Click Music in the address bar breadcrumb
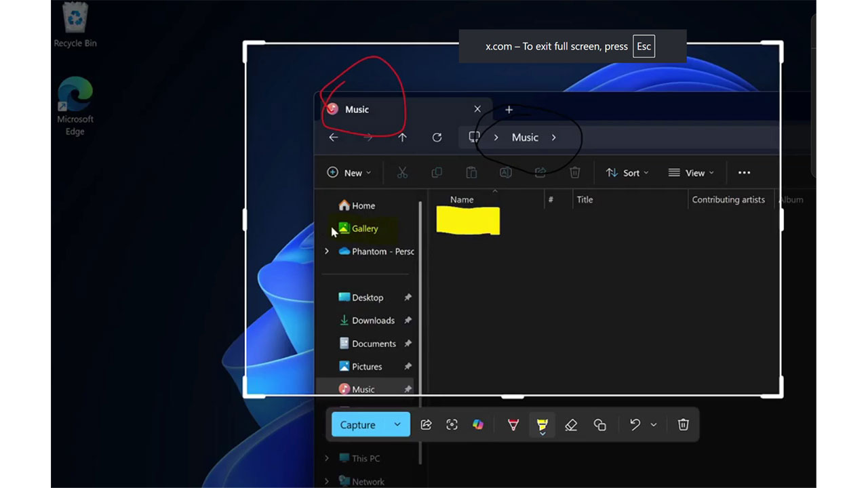Screen dimensions: 868x488 click(x=525, y=138)
